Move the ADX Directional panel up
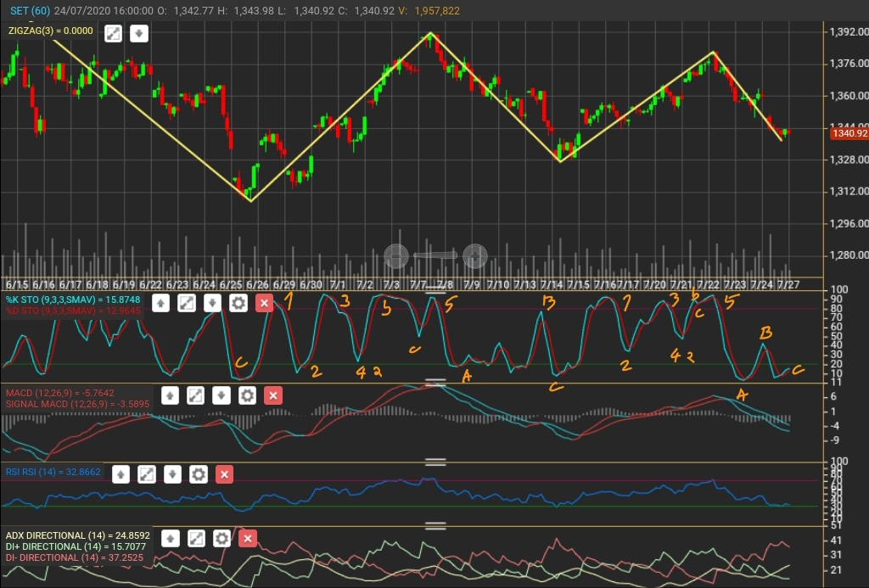869x588 pixels. [170, 539]
